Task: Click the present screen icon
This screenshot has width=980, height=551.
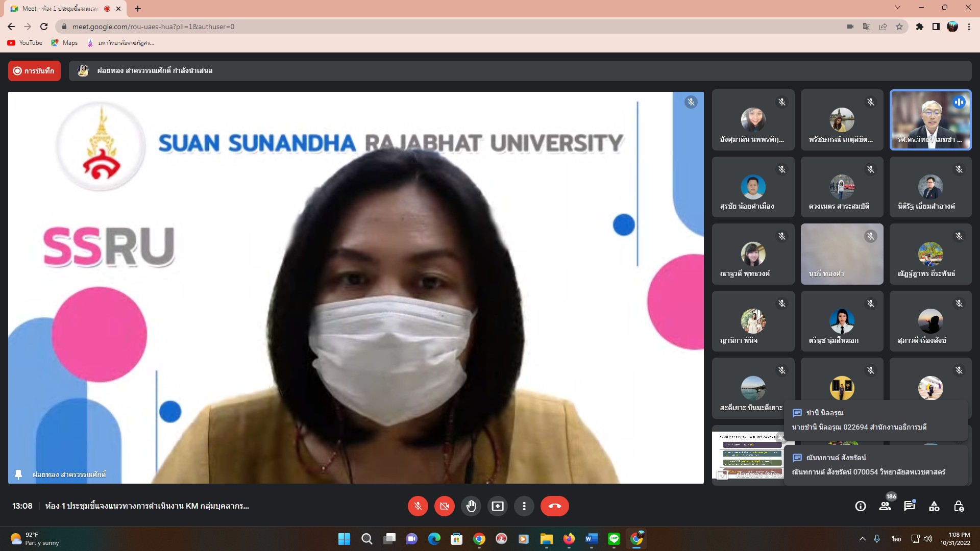Action: point(497,506)
